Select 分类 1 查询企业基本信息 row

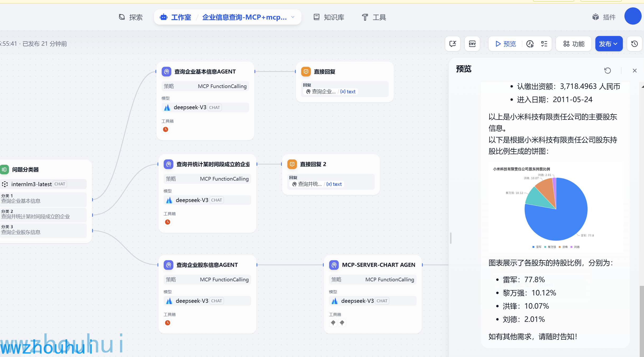click(43, 199)
